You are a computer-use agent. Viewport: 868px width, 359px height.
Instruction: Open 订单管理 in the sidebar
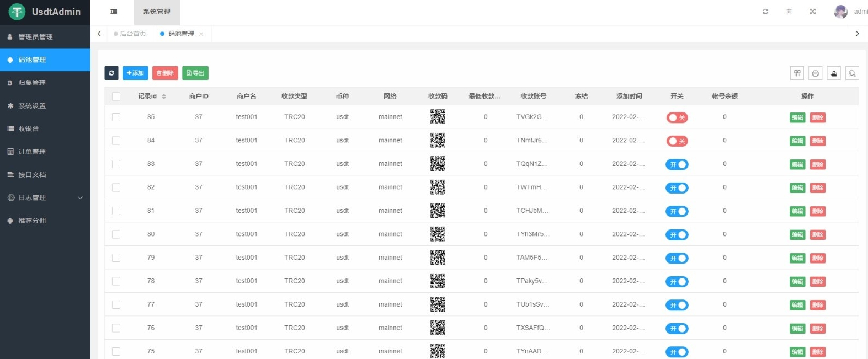[45, 152]
